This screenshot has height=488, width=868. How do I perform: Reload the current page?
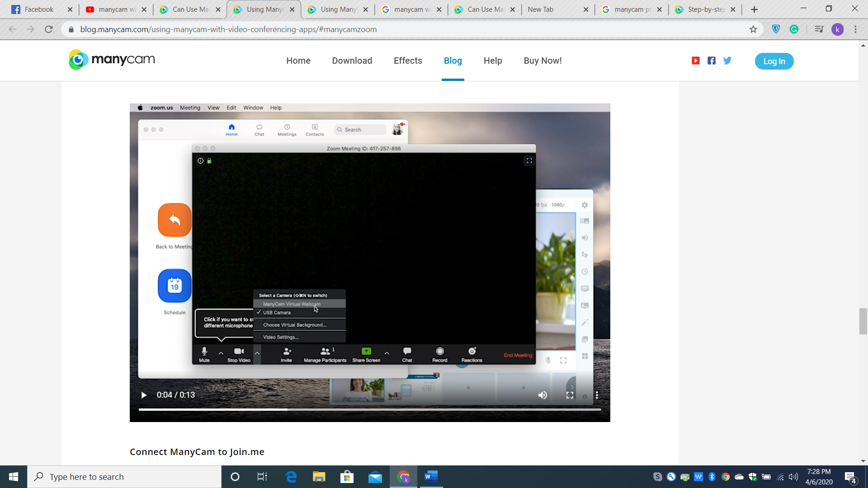(x=49, y=29)
